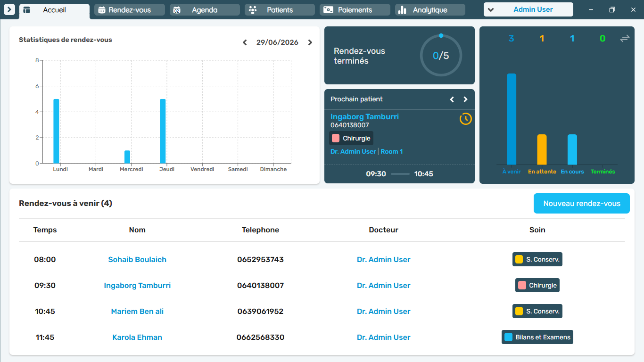Show previous patient in Prochain patient card
644x362 pixels.
pos(452,99)
